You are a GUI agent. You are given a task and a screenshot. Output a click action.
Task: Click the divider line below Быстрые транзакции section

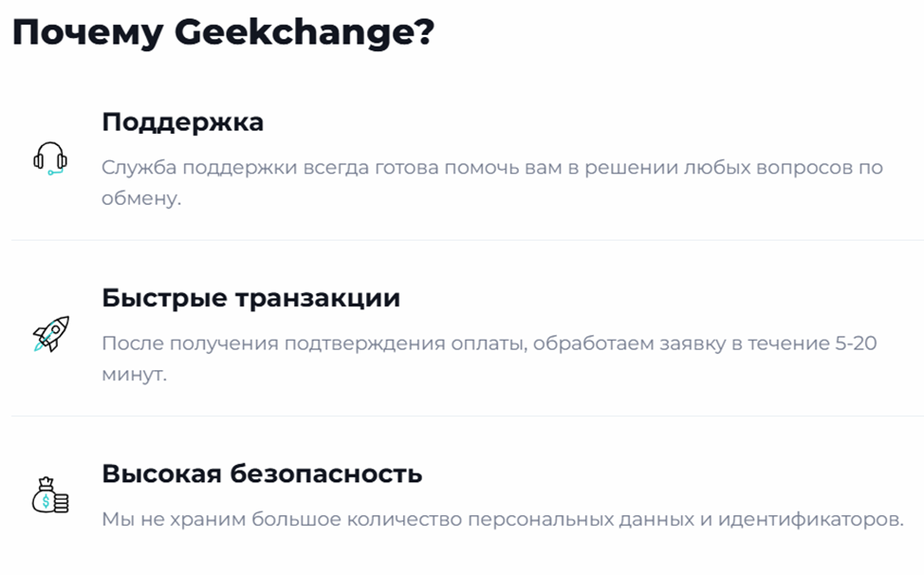pyautogui.click(x=465, y=416)
